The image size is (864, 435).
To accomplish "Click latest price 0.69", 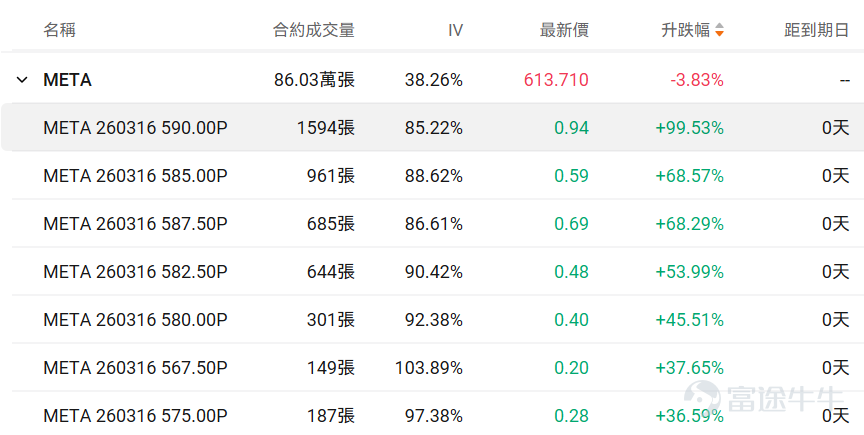I will pyautogui.click(x=571, y=224).
